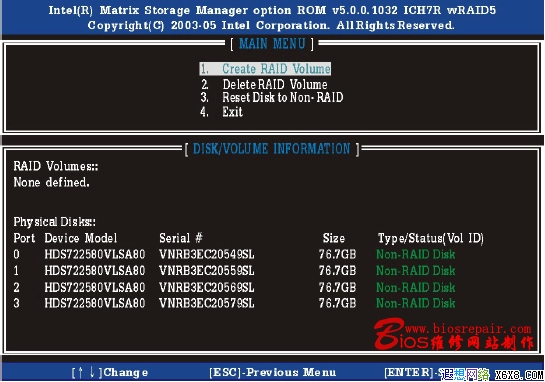
Task: Click DISK/VOLUME INFORMATION heading
Action: pyautogui.click(x=272, y=149)
